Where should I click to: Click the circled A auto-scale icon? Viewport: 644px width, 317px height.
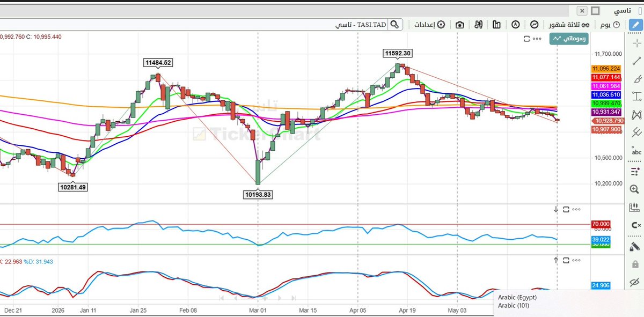(516, 25)
